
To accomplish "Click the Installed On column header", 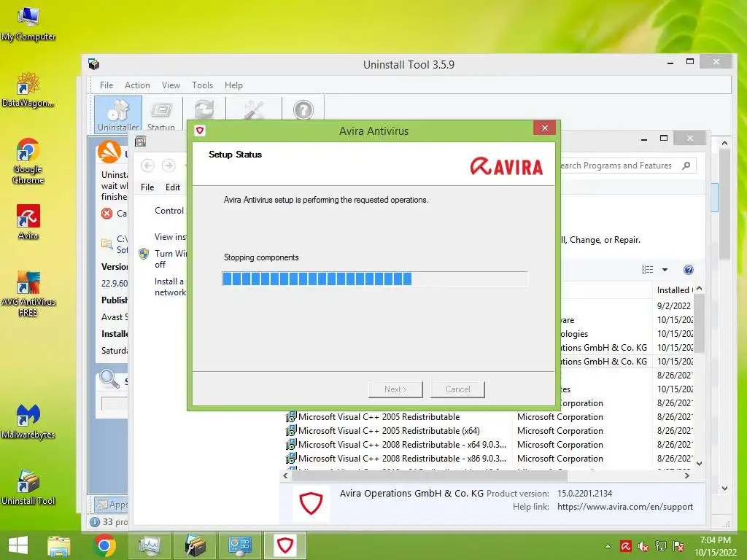I will pos(673,290).
